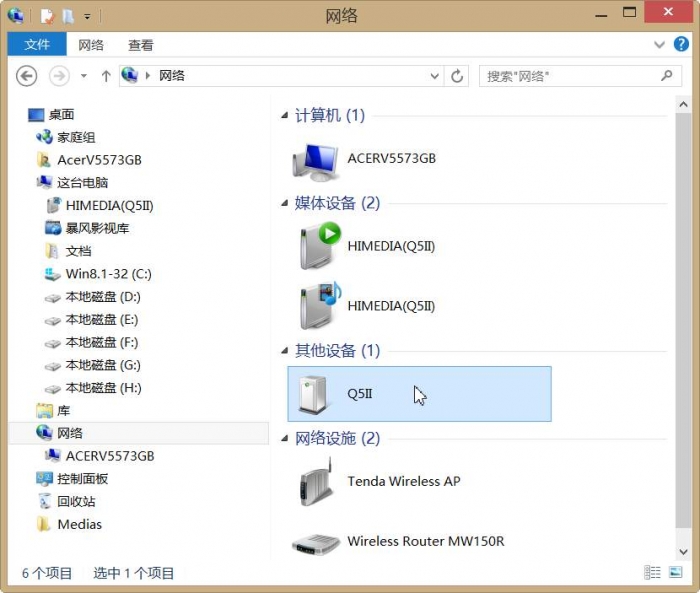700x593 pixels.
Task: Close the 网络 window
Action: 668,12
